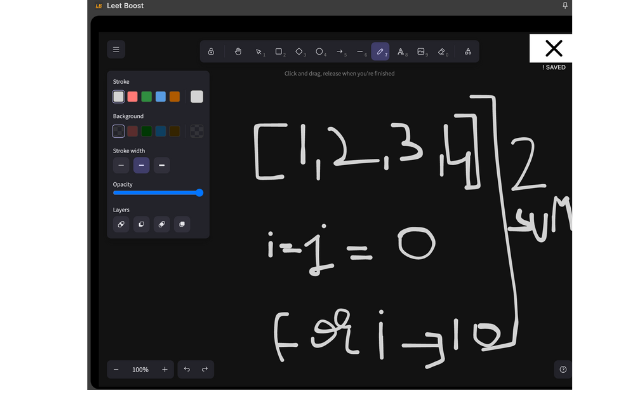Reset zoom via the 100% button
The height and width of the screenshot is (400, 640).
(x=140, y=369)
